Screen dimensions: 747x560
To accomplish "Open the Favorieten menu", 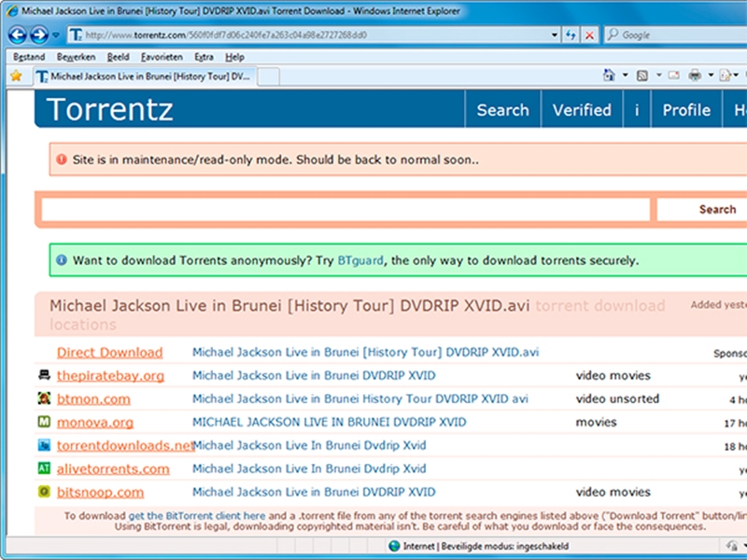I will click(162, 57).
